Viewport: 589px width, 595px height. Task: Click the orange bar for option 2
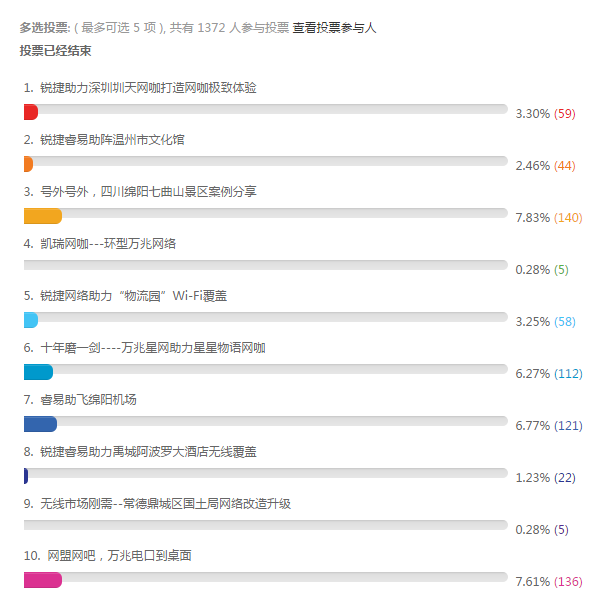[x=28, y=164]
